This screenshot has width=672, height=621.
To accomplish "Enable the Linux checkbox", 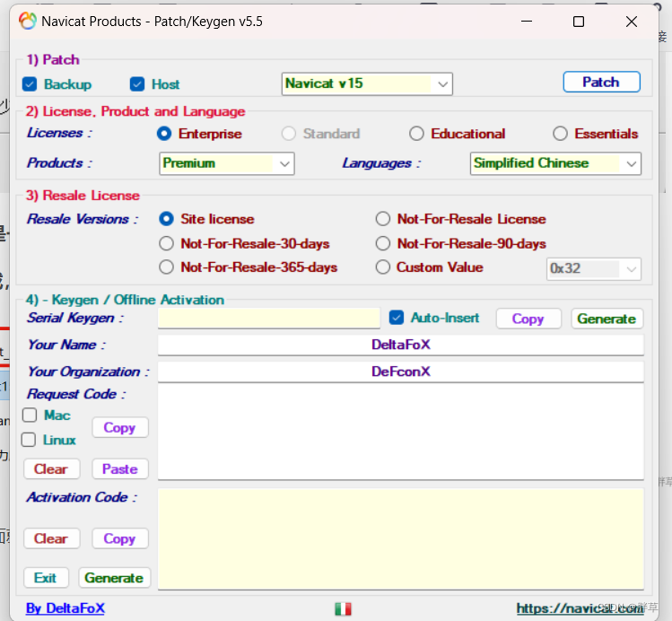I will [x=29, y=440].
